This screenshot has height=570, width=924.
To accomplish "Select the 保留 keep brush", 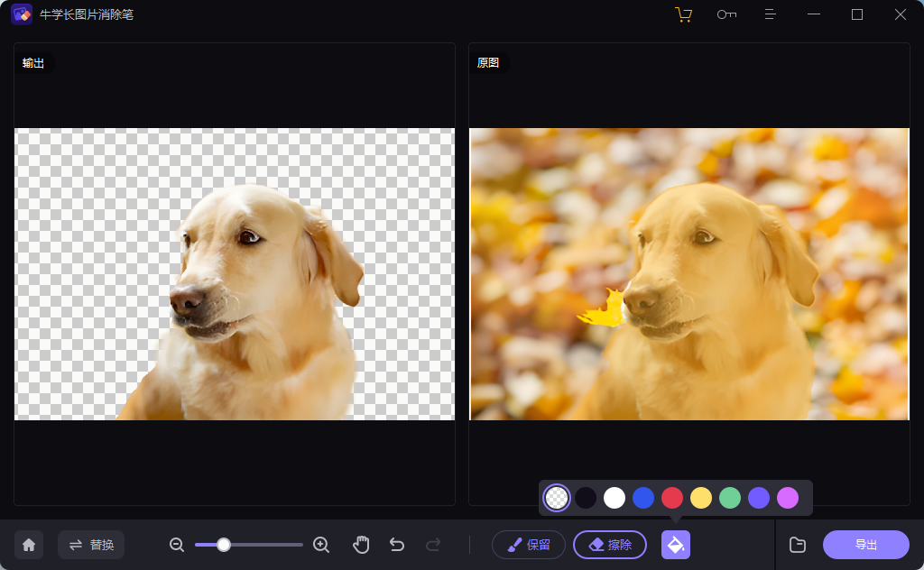I will (x=529, y=545).
